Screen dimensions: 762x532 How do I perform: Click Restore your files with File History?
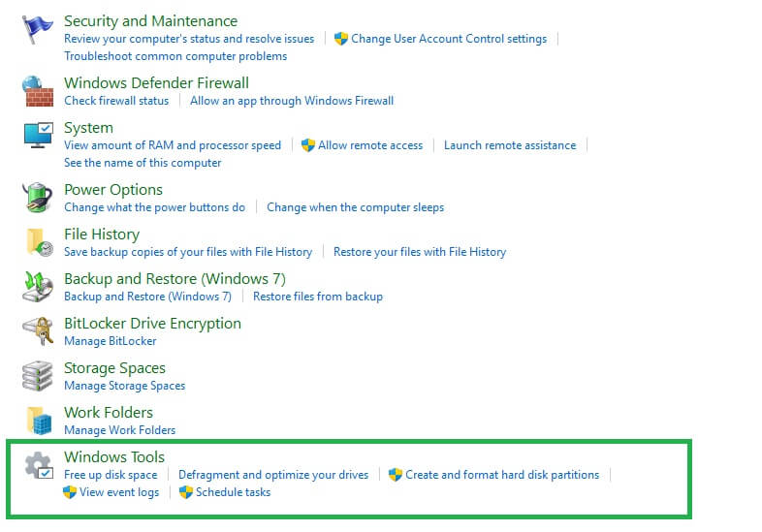[420, 252]
